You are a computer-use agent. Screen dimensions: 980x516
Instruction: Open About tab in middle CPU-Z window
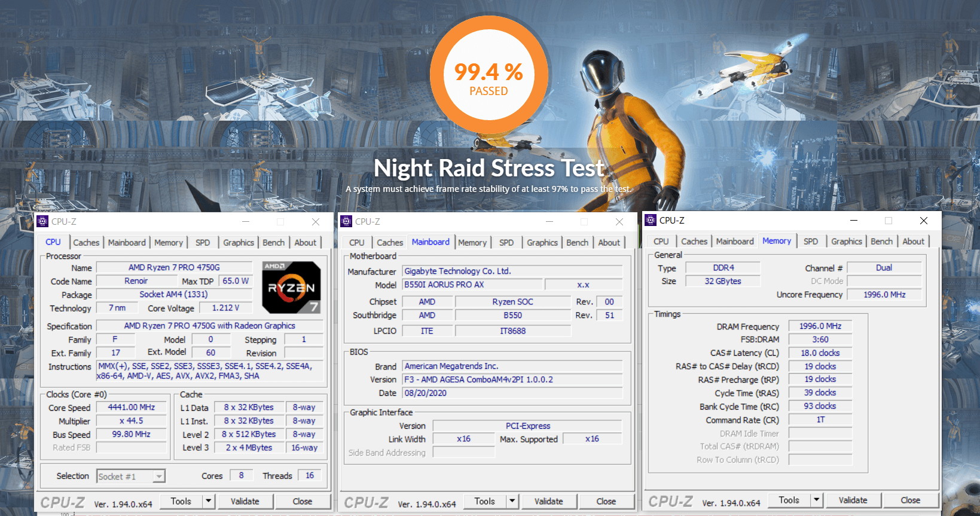pos(609,242)
